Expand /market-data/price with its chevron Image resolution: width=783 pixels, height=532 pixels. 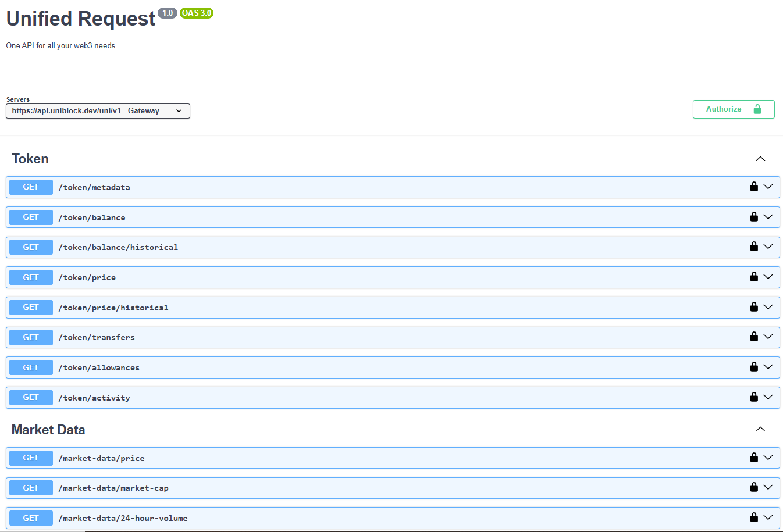point(768,458)
